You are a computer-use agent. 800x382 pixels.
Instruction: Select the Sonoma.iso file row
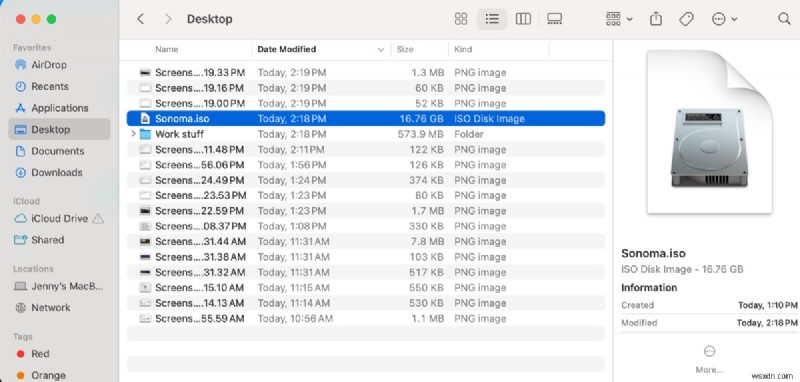366,119
